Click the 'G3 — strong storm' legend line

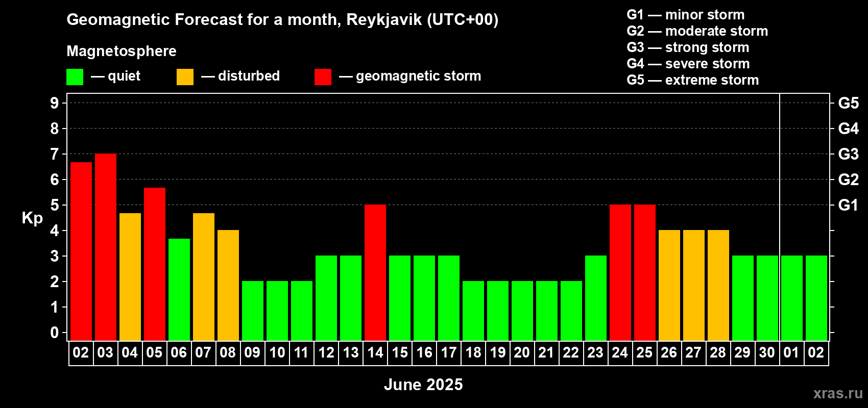688,47
